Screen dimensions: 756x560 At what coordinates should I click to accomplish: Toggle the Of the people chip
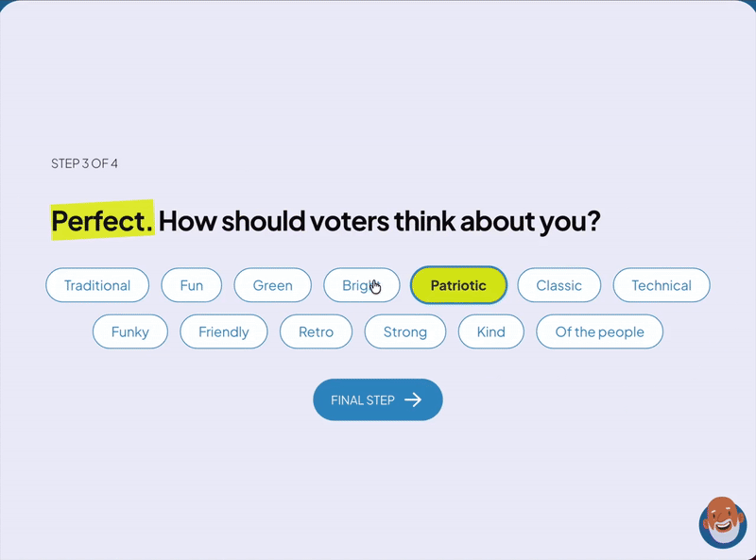(599, 331)
